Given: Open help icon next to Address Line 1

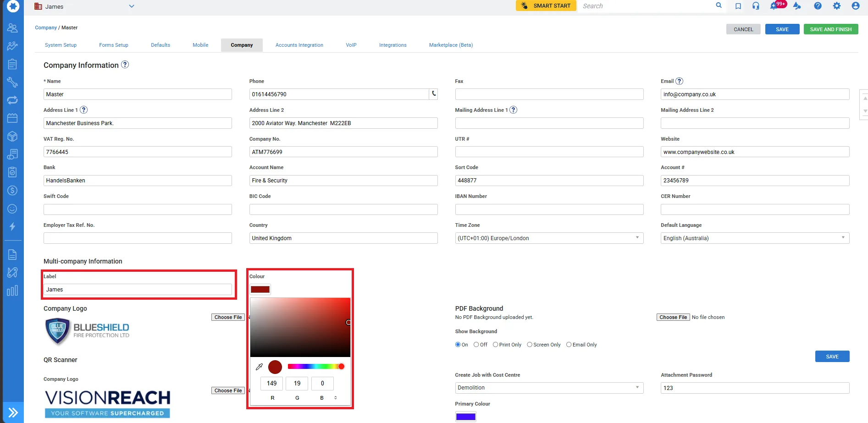Looking at the screenshot, I should [83, 110].
